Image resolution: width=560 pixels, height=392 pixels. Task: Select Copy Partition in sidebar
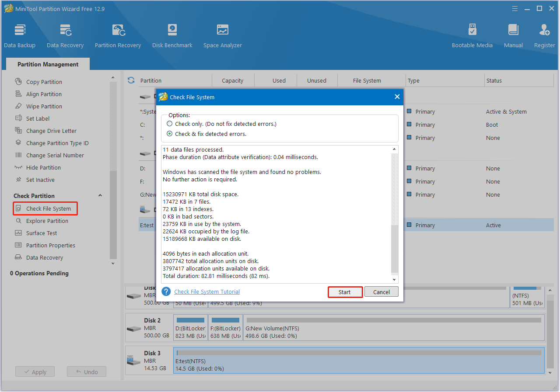click(x=44, y=82)
